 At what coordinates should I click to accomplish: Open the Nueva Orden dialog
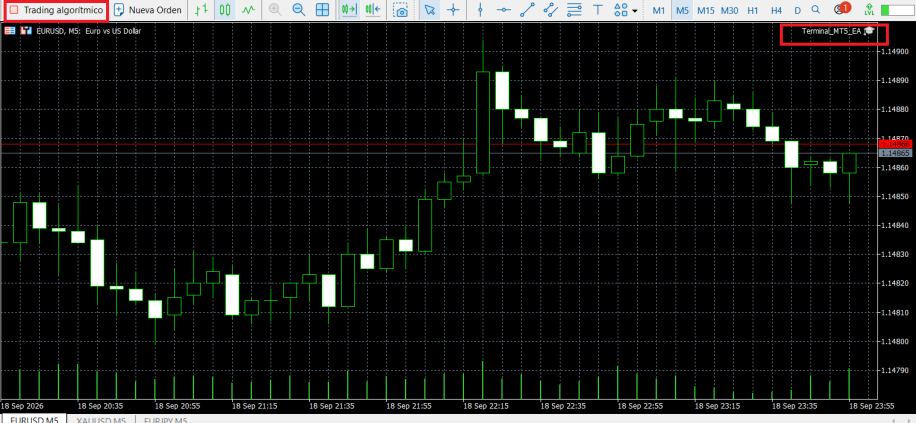click(x=148, y=10)
